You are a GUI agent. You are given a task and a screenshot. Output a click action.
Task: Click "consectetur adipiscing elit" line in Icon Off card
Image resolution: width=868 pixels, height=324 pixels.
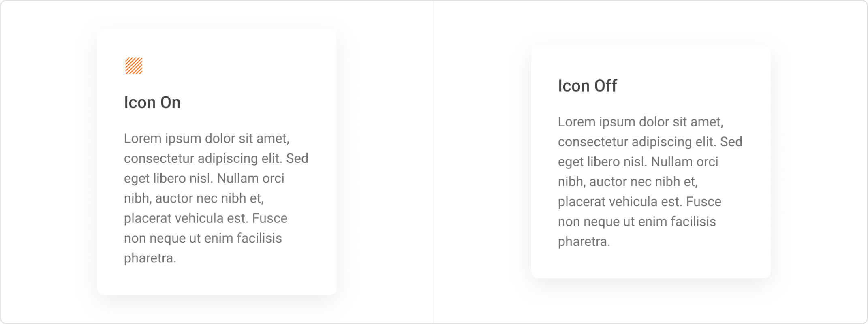pyautogui.click(x=650, y=142)
